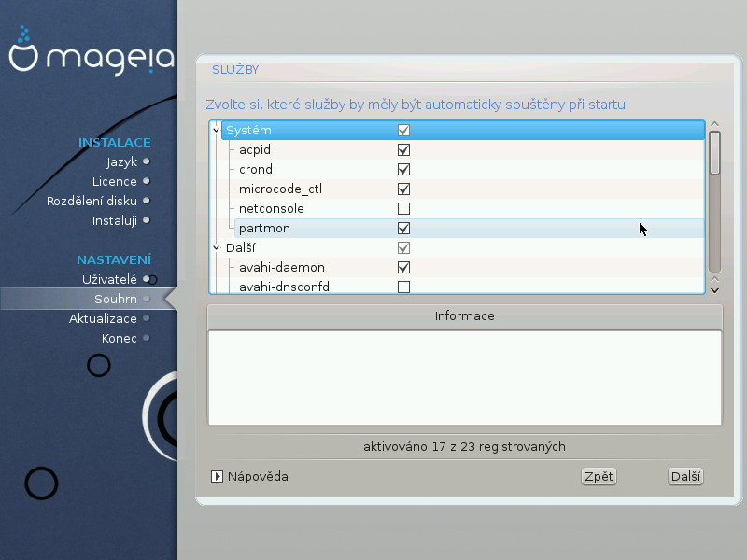Click the scroll down arrow at list bottom
The image size is (747, 560).
point(714,290)
